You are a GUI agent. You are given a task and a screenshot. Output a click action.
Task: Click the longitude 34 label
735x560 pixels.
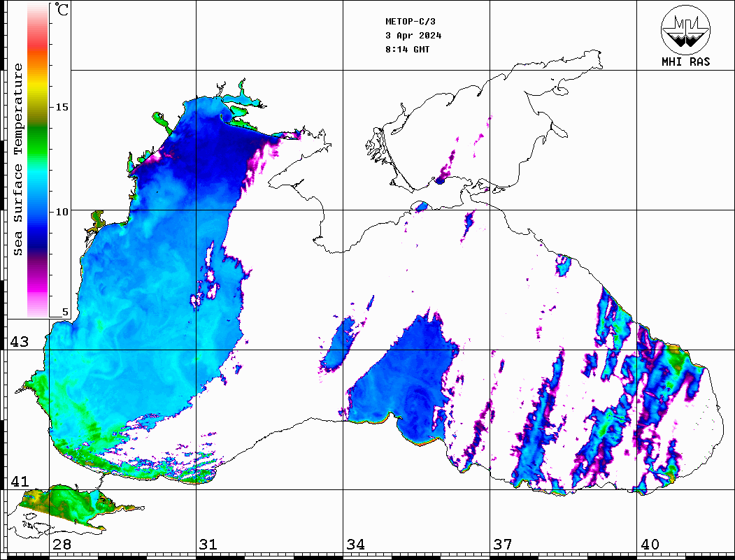[x=356, y=545]
